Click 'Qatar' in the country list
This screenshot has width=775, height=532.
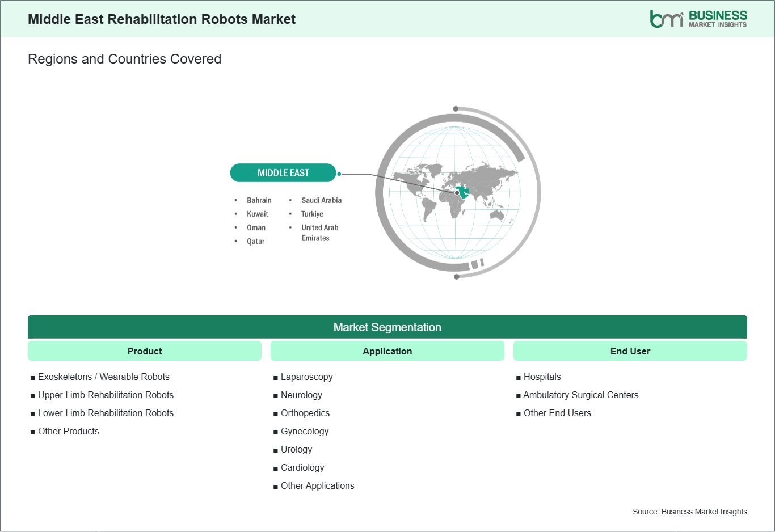pyautogui.click(x=255, y=241)
